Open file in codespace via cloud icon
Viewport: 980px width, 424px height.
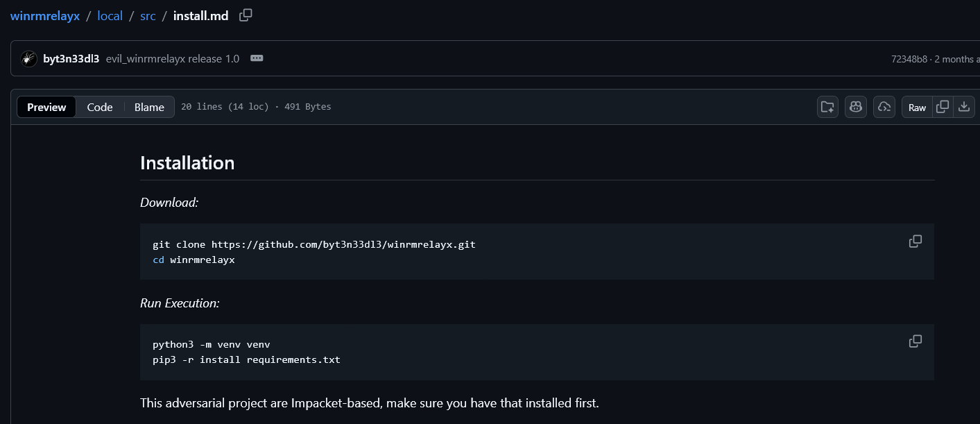884,107
